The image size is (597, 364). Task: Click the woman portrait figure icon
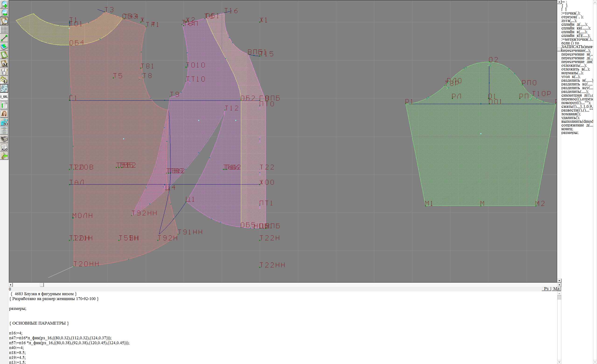[x=4, y=114]
